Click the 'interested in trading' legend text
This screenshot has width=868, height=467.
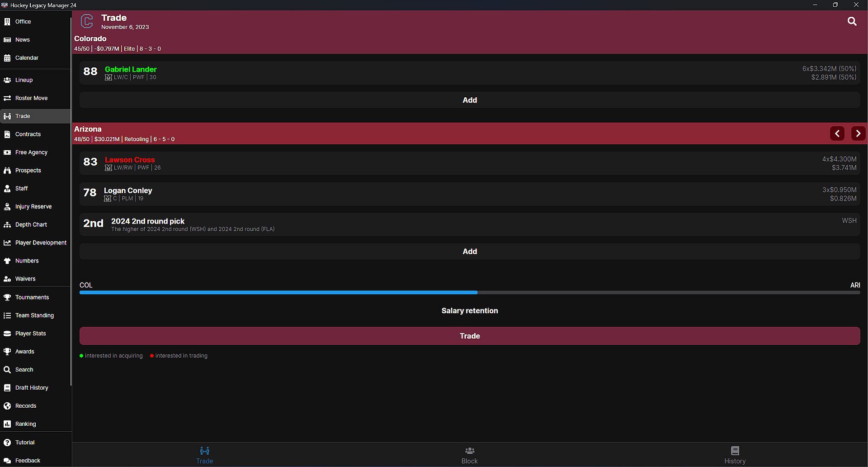(x=181, y=356)
